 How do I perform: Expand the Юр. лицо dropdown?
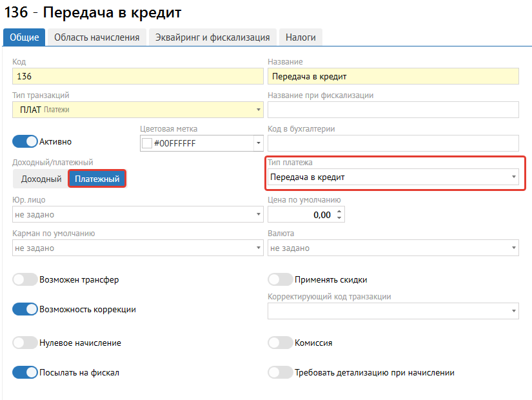click(x=137, y=214)
